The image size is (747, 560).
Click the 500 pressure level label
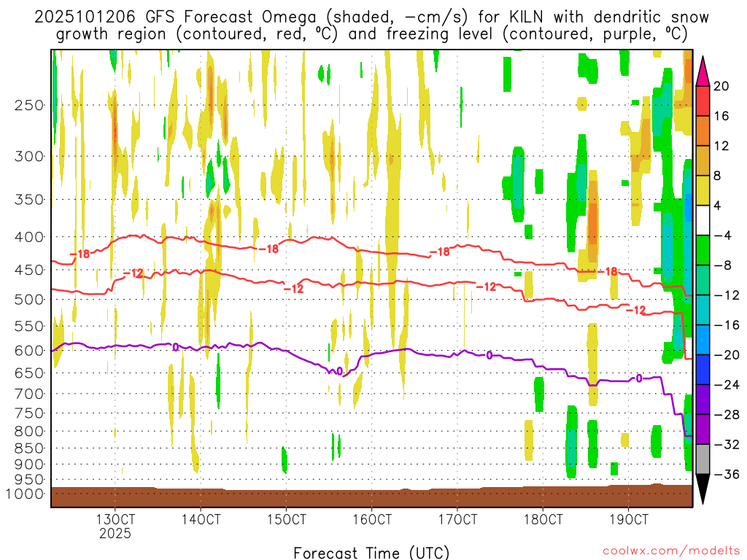pyautogui.click(x=29, y=300)
